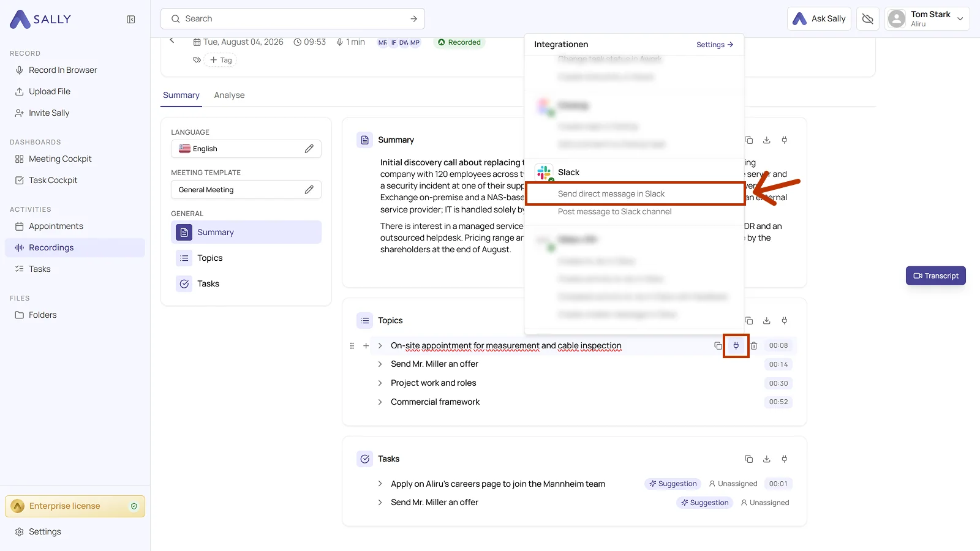The width and height of the screenshot is (980, 551).
Task: Click the Ask Sally button
Action: coord(819,19)
